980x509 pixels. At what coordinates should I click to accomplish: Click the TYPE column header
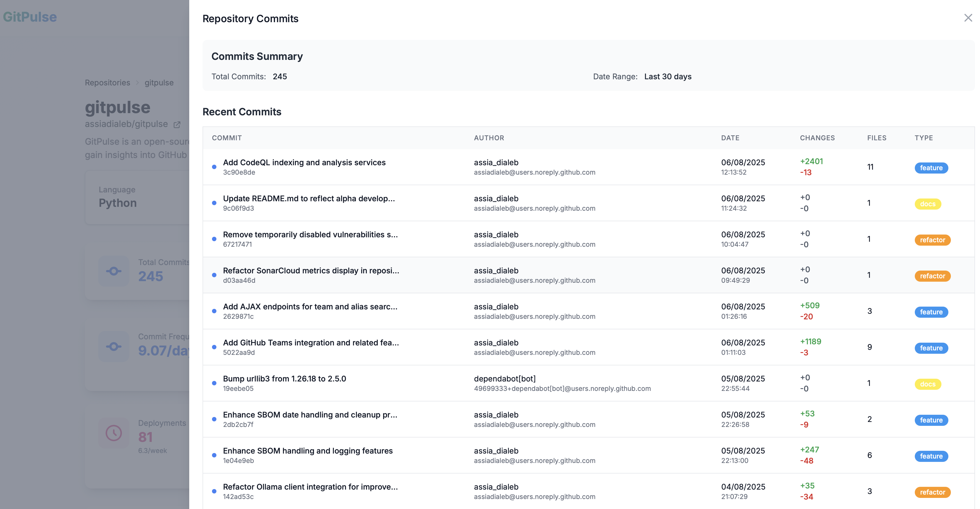coord(924,138)
